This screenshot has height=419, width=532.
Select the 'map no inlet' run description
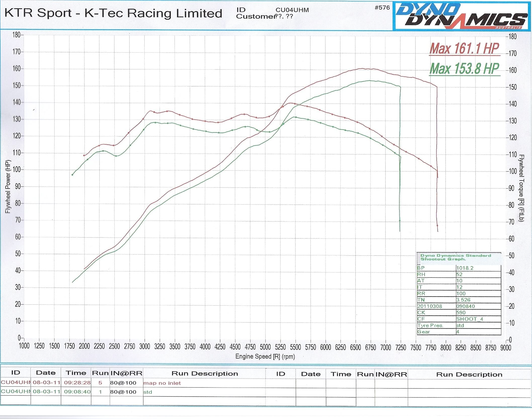162,383
